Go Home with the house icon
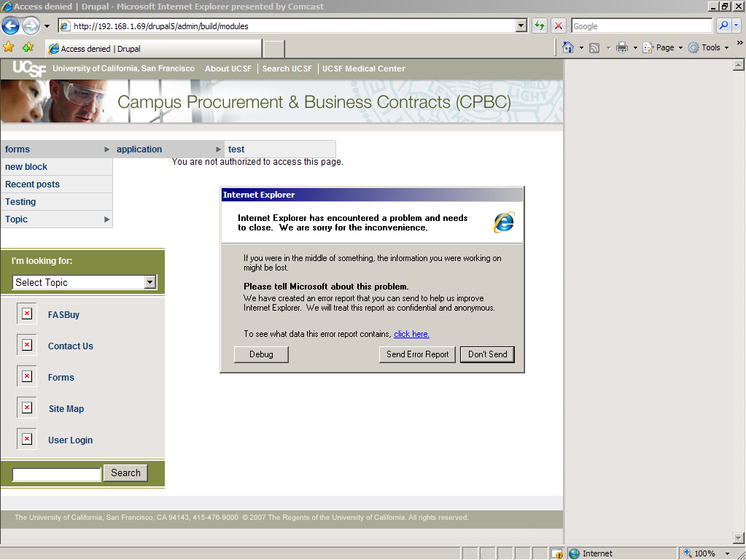 tap(568, 47)
